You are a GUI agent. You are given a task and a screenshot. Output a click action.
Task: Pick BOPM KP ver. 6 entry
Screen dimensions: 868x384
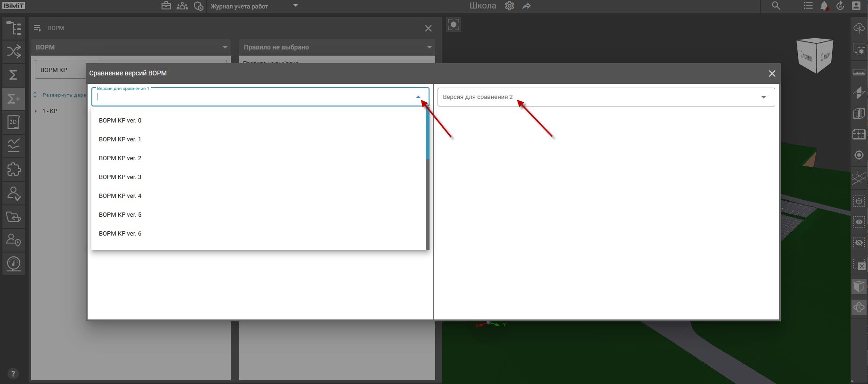tap(120, 234)
